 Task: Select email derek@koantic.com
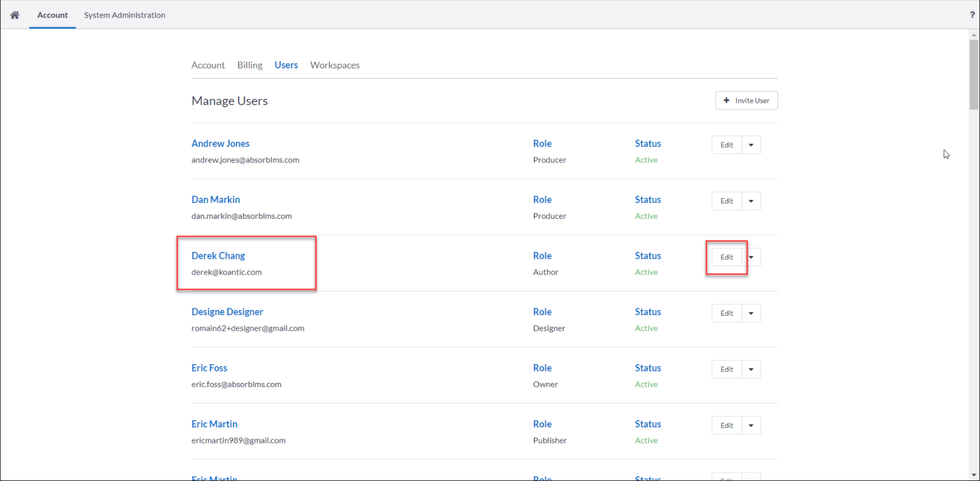tap(227, 272)
